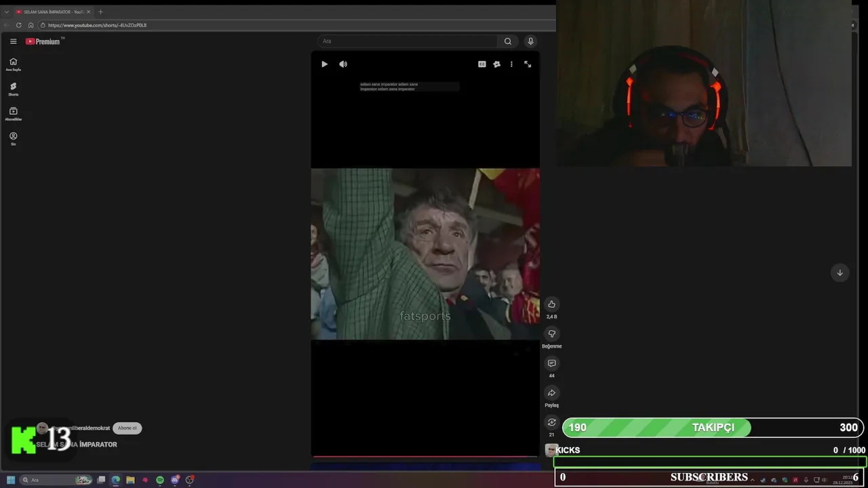The width and height of the screenshot is (868, 488).
Task: Go to next Short with down arrow
Action: [x=840, y=272]
